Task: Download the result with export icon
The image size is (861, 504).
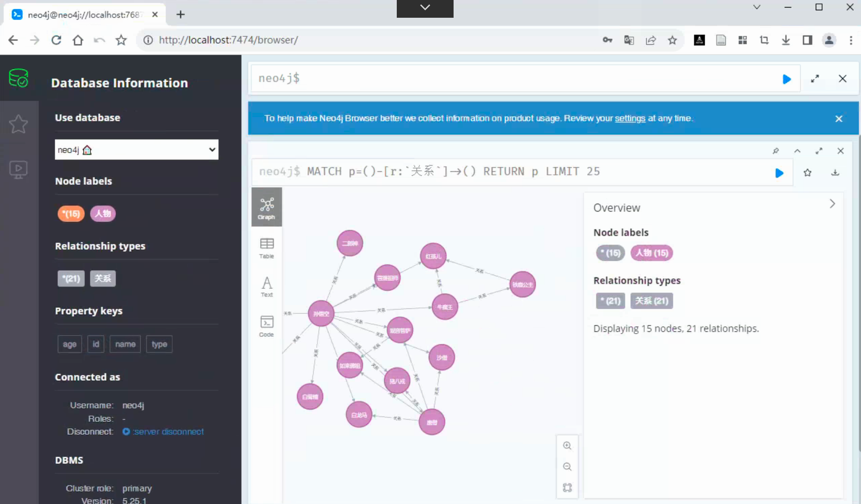Action: click(835, 173)
